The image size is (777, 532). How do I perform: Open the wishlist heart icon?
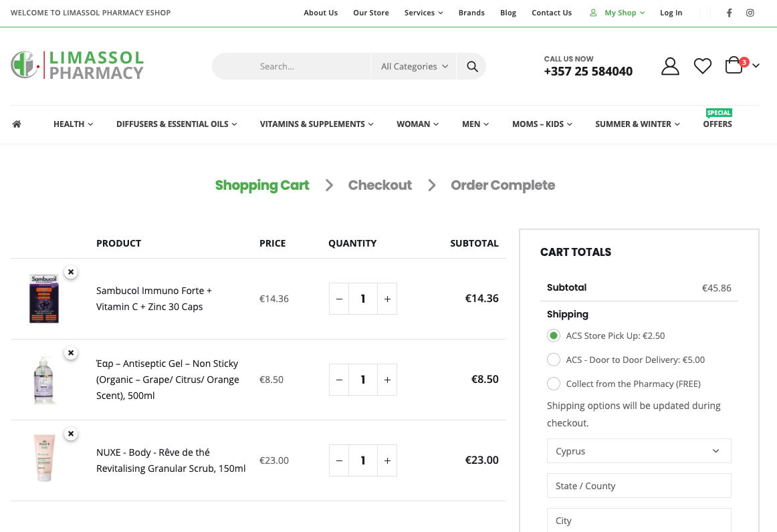point(703,66)
